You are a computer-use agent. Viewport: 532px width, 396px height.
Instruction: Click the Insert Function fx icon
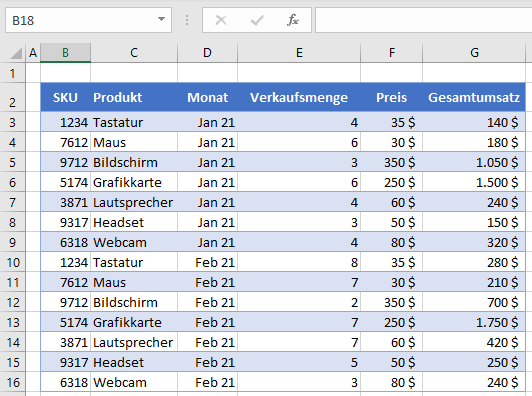(292, 20)
